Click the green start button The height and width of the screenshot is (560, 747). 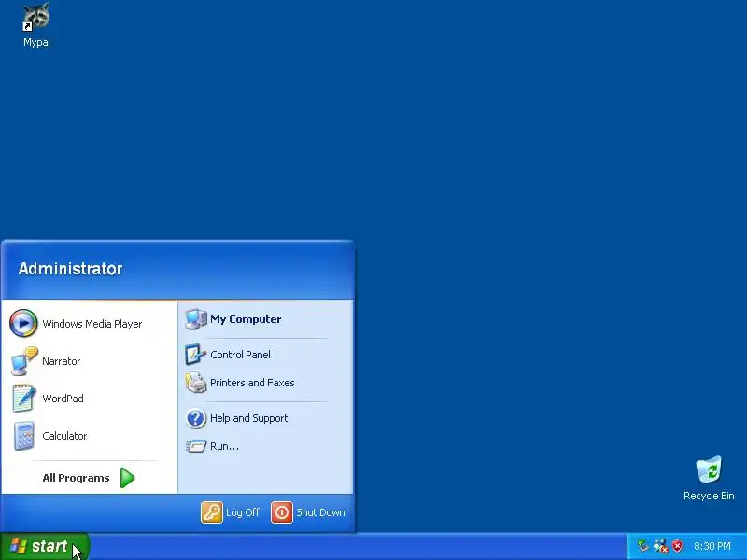click(x=44, y=546)
